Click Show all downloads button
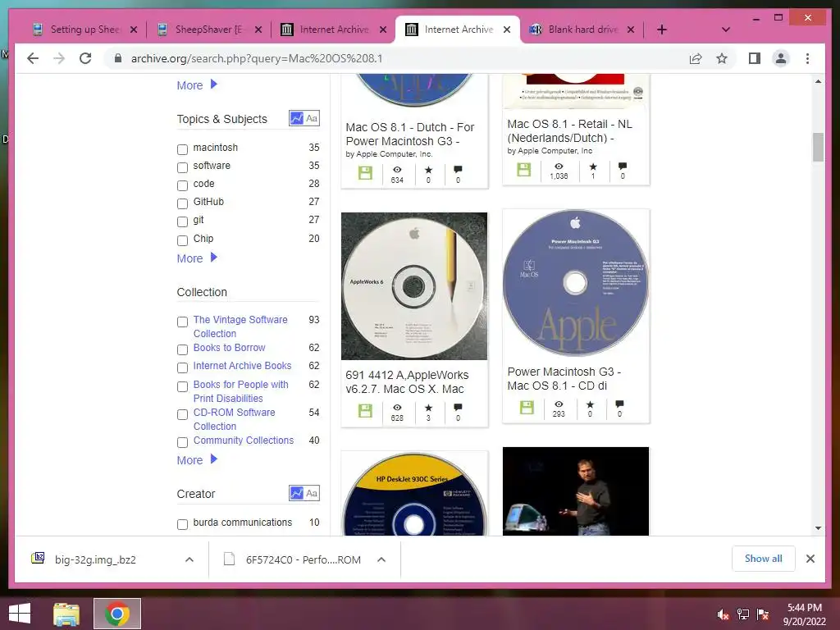The height and width of the screenshot is (630, 840). [764, 559]
